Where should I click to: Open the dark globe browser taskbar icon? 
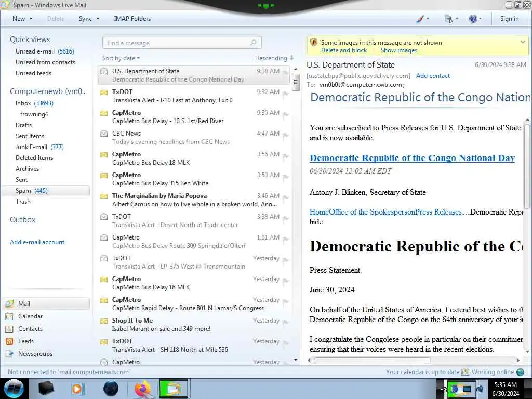(111, 389)
